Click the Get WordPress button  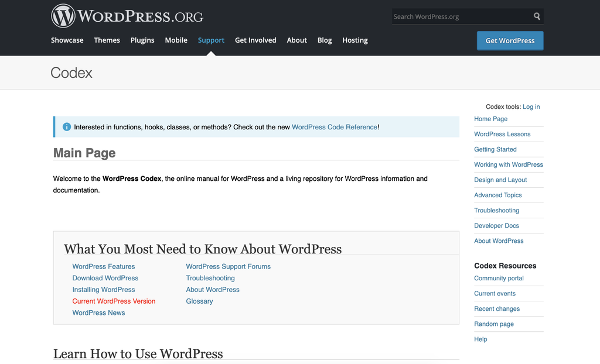(x=510, y=40)
